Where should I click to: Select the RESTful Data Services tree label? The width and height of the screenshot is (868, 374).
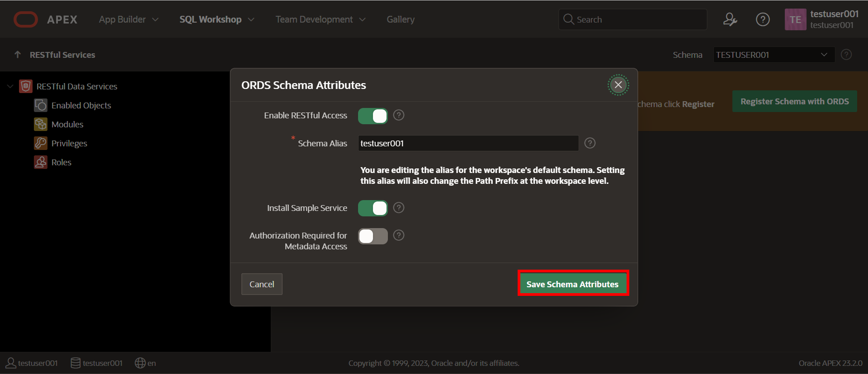77,86
